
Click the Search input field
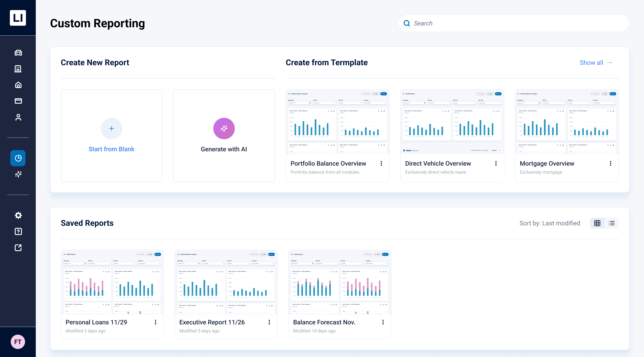(x=517, y=23)
